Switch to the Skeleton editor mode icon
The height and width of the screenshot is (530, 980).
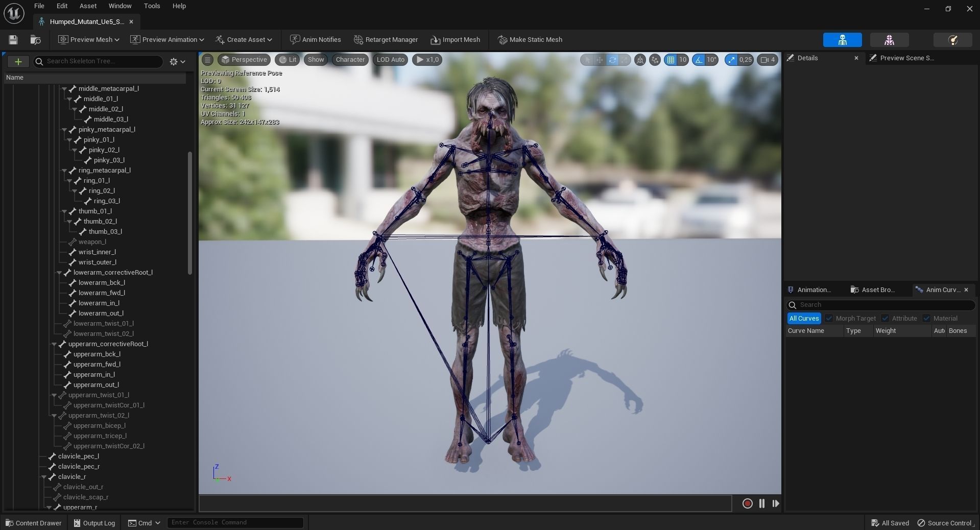point(842,40)
